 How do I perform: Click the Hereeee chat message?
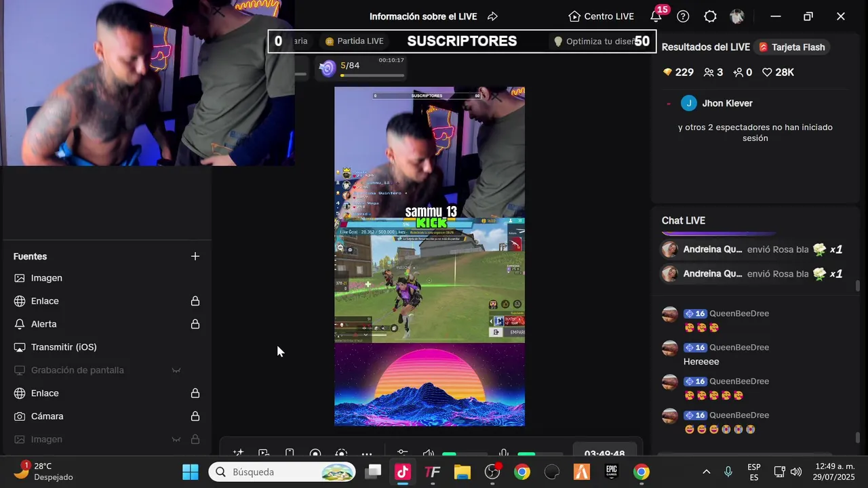coord(701,362)
